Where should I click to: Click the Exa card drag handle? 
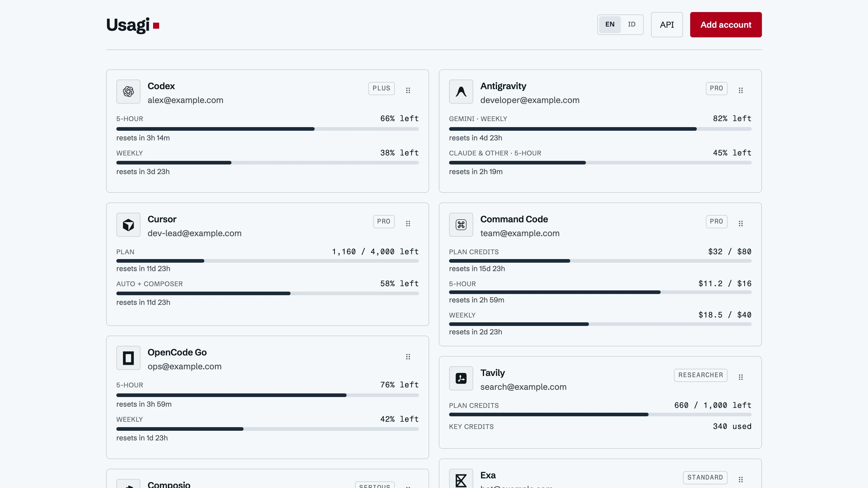740,479
